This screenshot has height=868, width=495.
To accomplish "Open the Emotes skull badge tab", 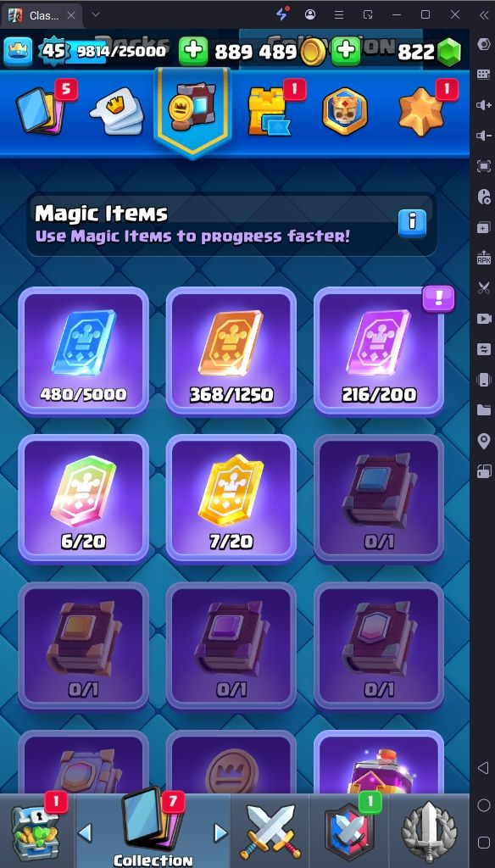I will pyautogui.click(x=345, y=111).
